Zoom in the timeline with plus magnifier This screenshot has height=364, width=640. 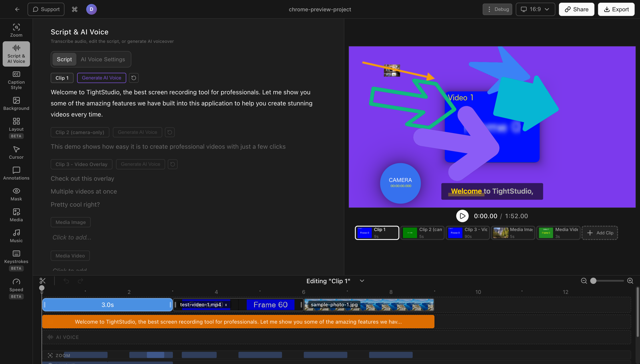coord(630,281)
